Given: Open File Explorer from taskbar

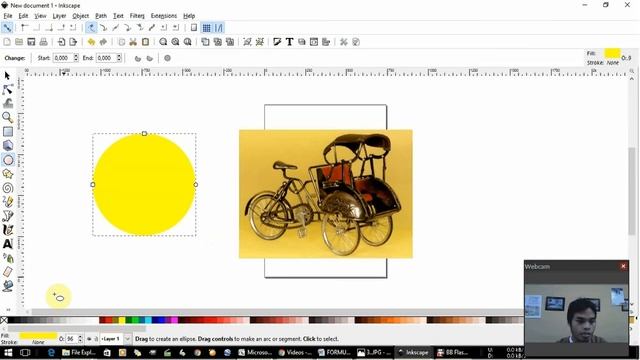Looking at the screenshot, I should [x=79, y=352].
